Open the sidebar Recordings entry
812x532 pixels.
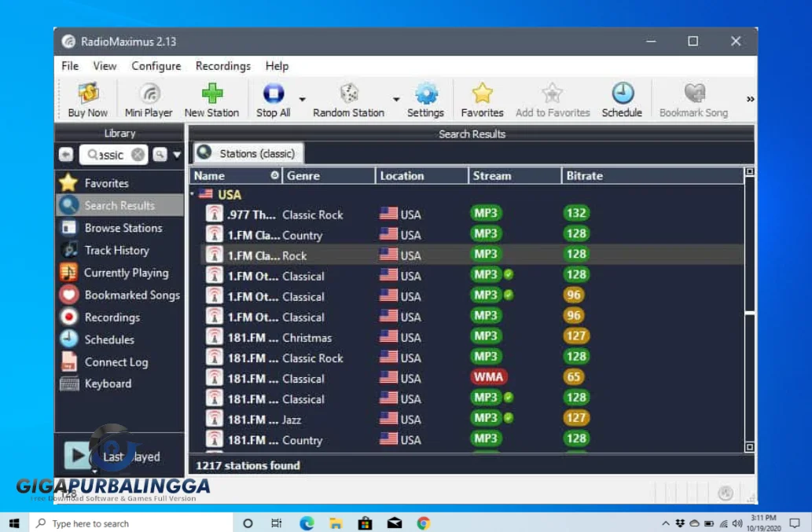119,317
